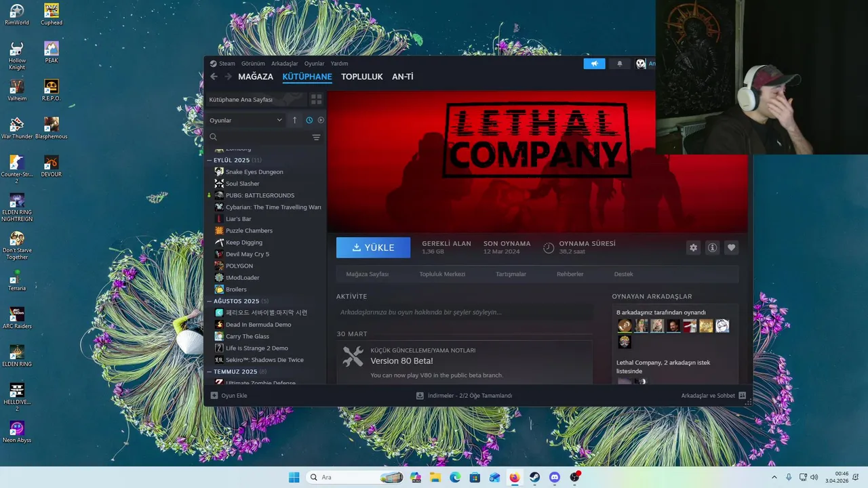
Task: Open the Yardım menu
Action: click(x=339, y=64)
